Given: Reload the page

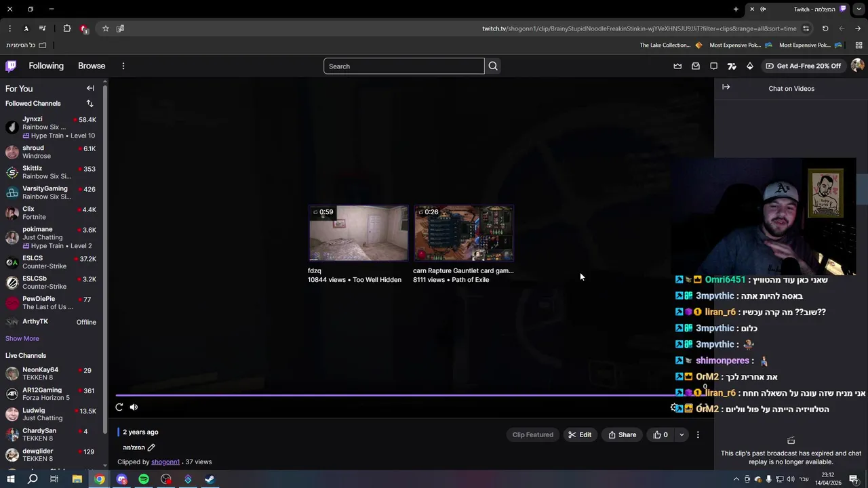Looking at the screenshot, I should point(825,28).
